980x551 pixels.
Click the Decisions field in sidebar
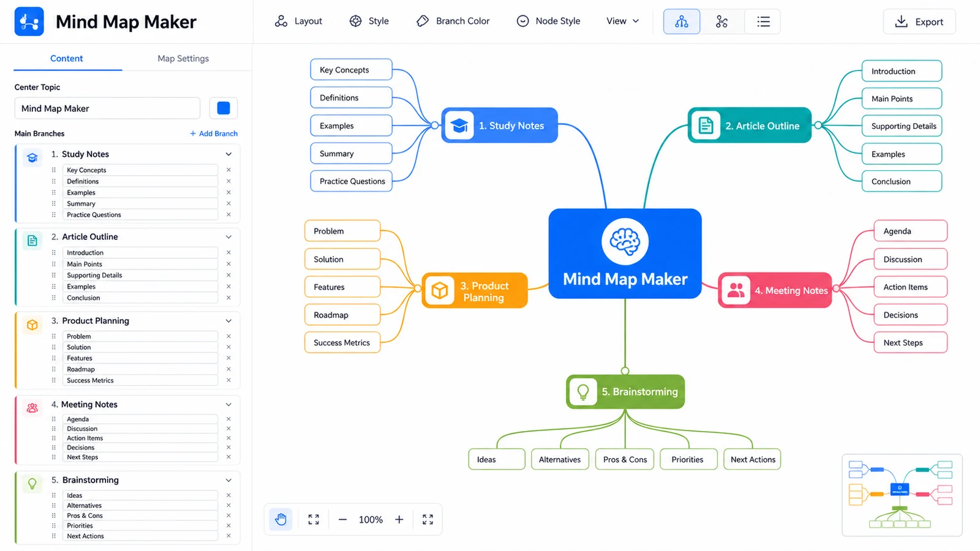[x=140, y=448]
